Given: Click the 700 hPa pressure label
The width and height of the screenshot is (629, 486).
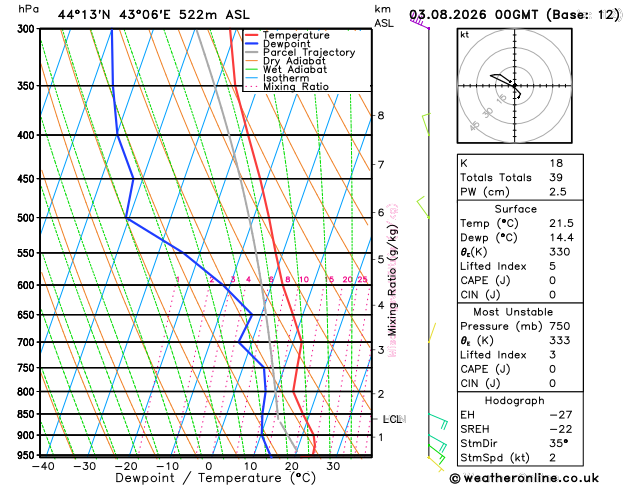Looking at the screenshot, I should (28, 342).
